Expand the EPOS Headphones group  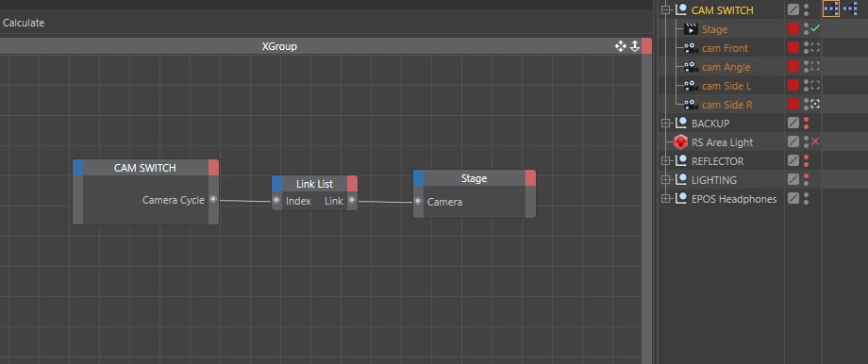tap(666, 199)
